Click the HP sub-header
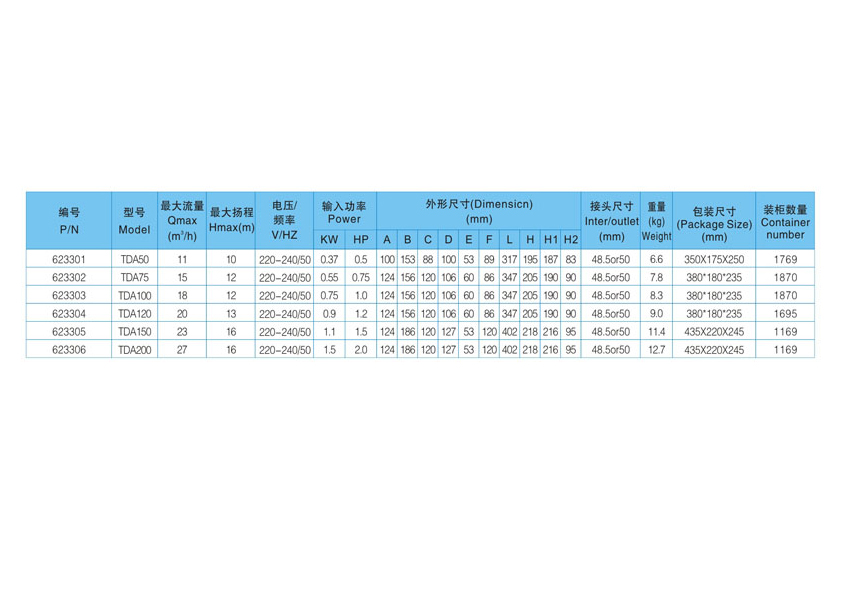 point(361,240)
